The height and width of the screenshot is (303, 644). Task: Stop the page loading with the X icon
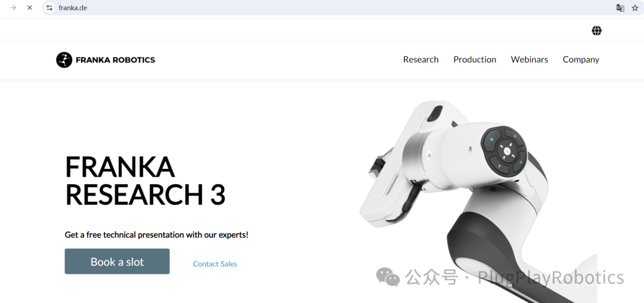30,7
